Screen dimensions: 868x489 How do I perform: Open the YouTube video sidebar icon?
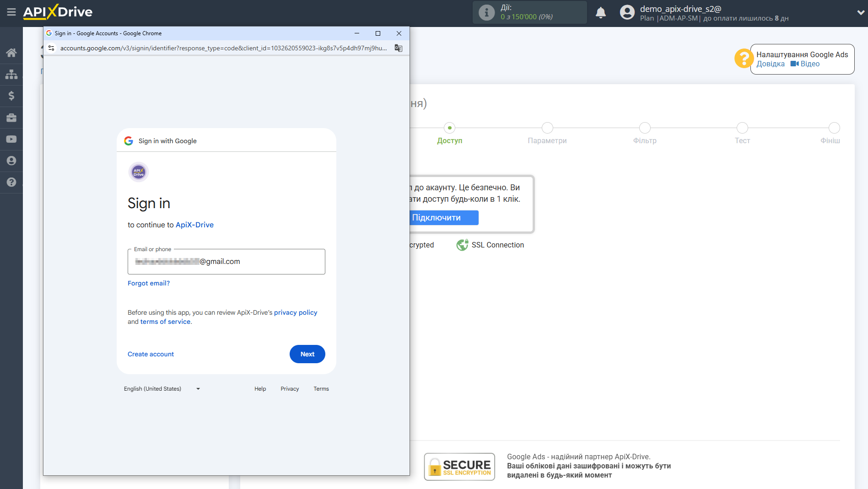(x=11, y=139)
